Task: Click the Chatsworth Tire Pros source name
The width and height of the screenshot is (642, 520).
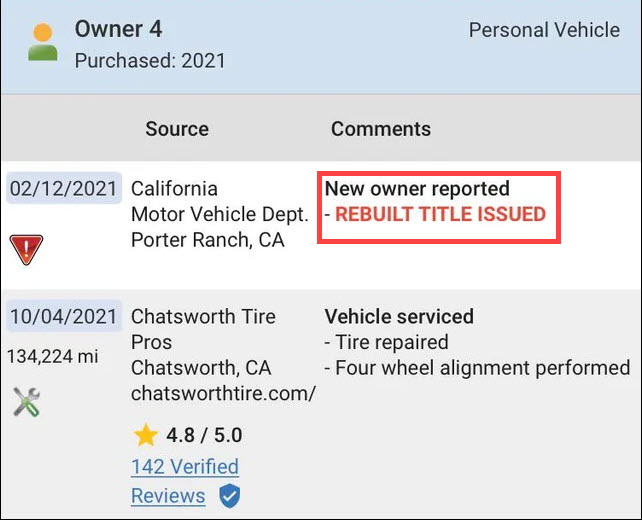Action: pyautogui.click(x=203, y=329)
